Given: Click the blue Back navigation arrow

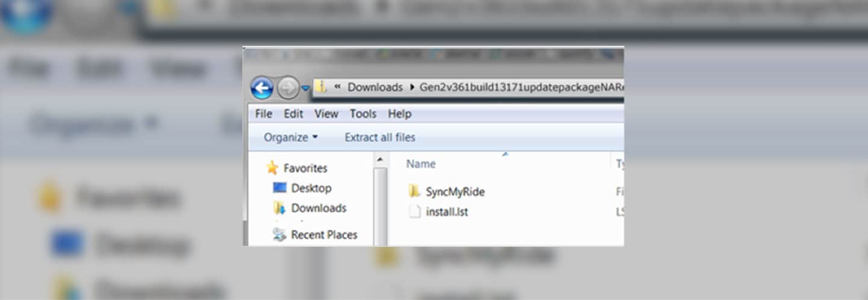Looking at the screenshot, I should 262,88.
